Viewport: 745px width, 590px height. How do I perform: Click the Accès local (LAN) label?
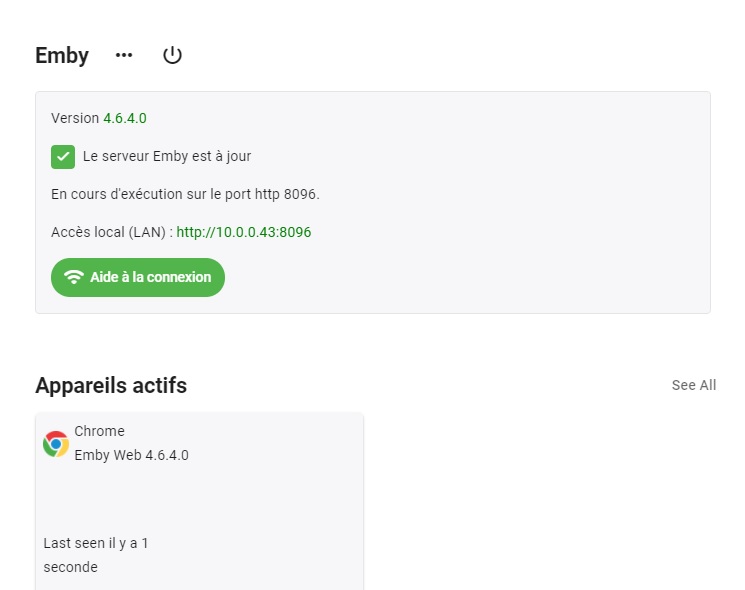[112, 232]
